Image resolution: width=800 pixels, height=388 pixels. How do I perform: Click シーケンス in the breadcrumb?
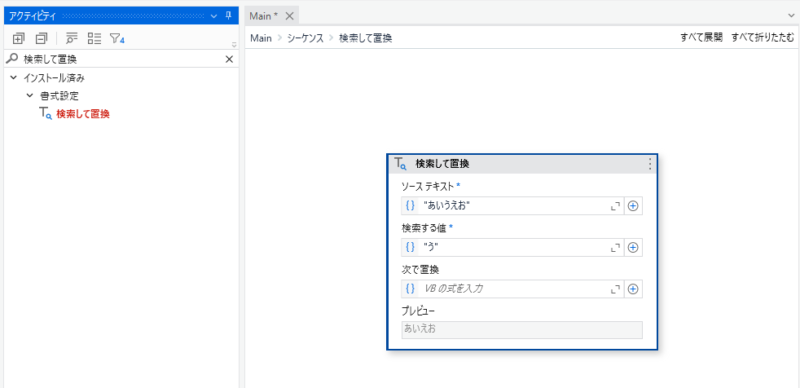click(306, 38)
